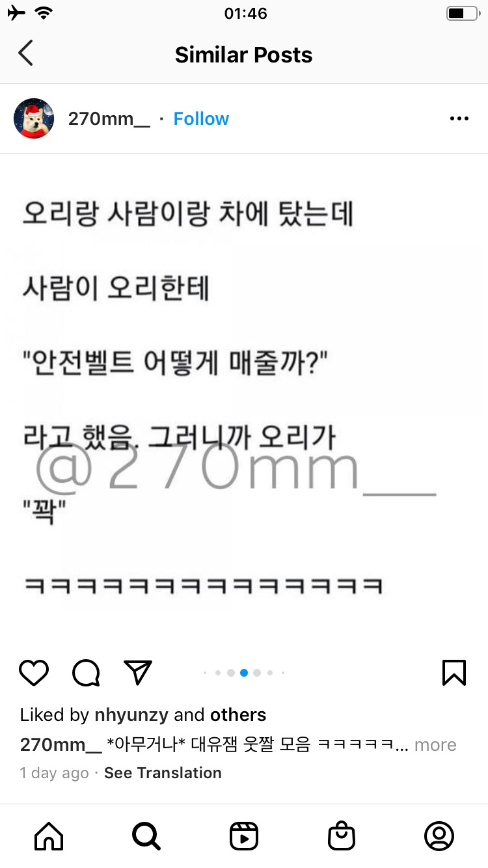
Task: Go to Home tab
Action: click(x=49, y=836)
